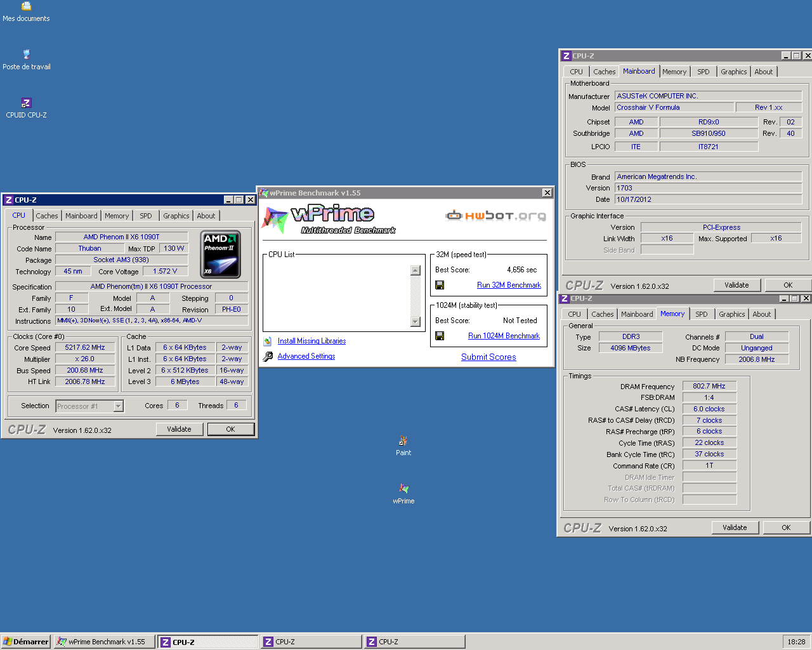This screenshot has height=650, width=812.
Task: Click Run 32M Benchmark link
Action: [509, 285]
